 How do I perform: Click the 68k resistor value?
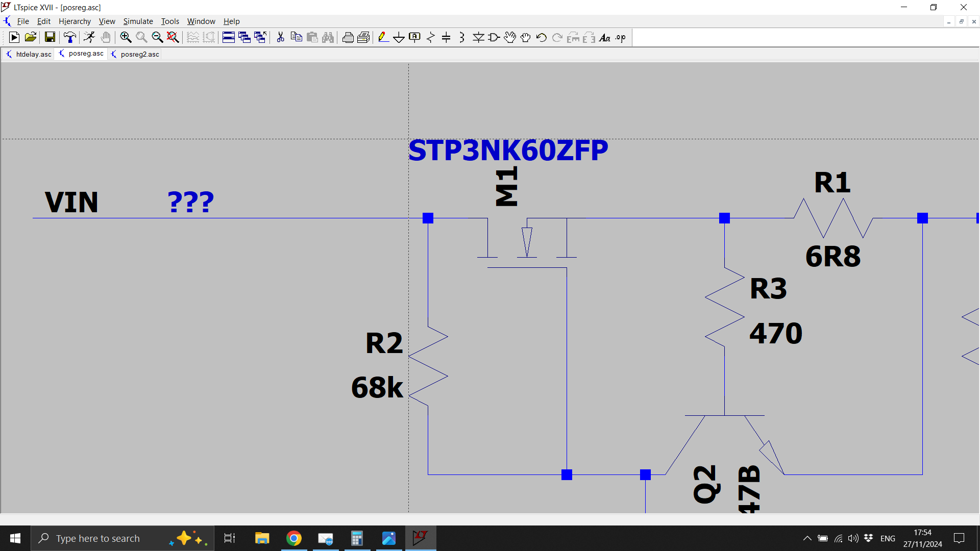[377, 387]
